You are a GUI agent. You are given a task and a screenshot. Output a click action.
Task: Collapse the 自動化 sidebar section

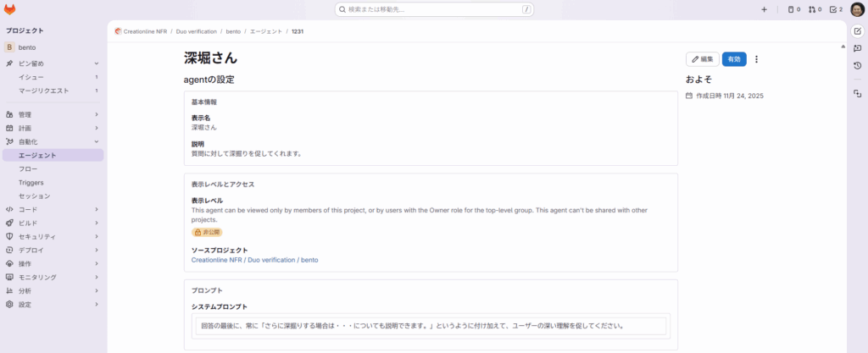click(51, 141)
